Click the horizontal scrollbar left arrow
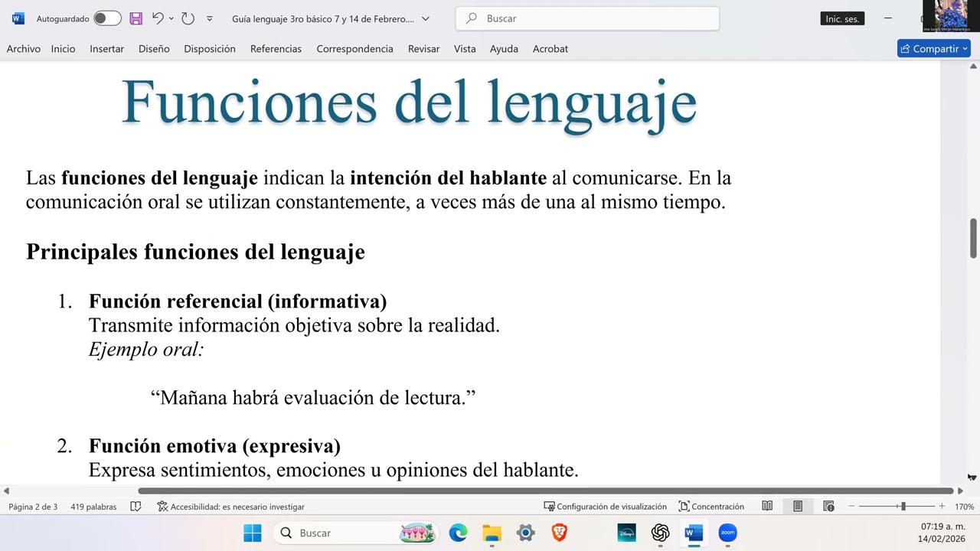 pyautogui.click(x=6, y=491)
